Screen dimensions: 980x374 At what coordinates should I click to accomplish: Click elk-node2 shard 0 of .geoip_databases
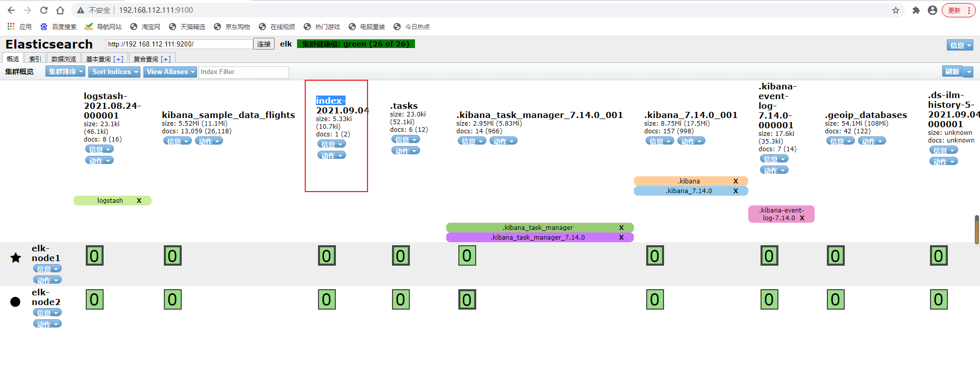tap(836, 300)
